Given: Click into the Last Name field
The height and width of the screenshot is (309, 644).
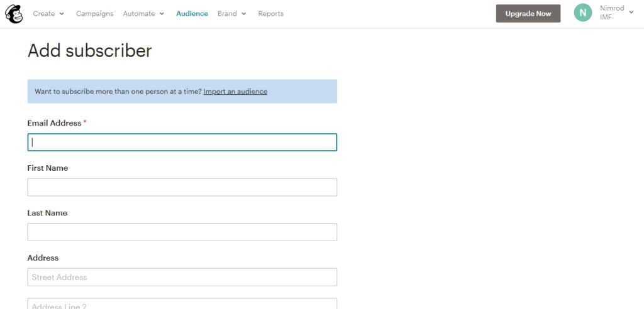Looking at the screenshot, I should click(182, 232).
